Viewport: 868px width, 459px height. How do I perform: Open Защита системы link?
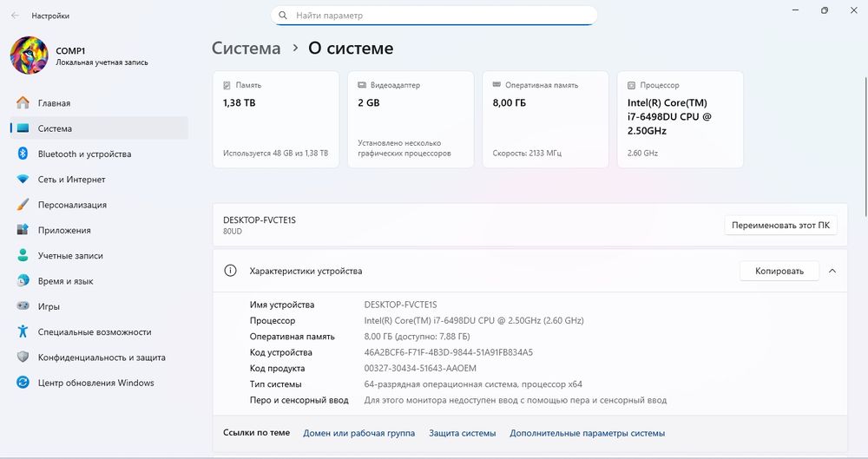[x=463, y=433]
